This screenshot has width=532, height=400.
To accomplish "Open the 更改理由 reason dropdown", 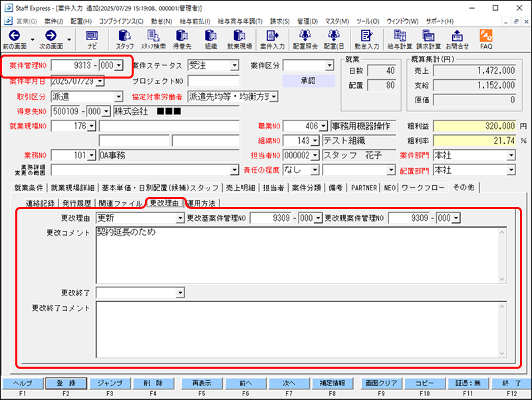I will click(x=180, y=218).
